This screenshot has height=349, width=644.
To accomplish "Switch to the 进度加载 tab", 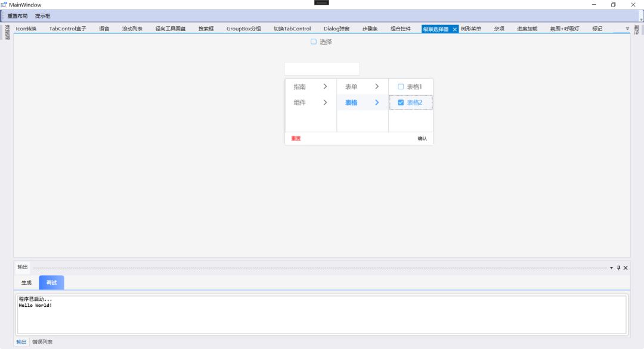I will pos(527,29).
